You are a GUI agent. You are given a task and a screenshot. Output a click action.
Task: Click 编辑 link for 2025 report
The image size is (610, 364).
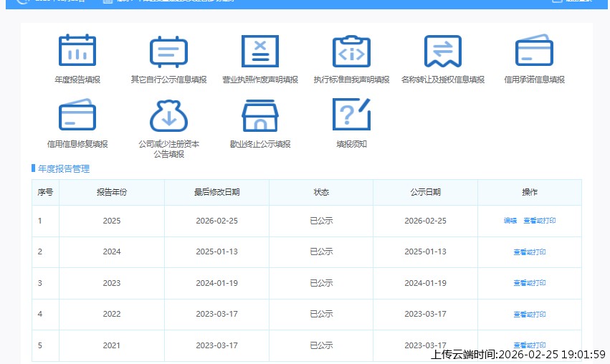point(510,221)
